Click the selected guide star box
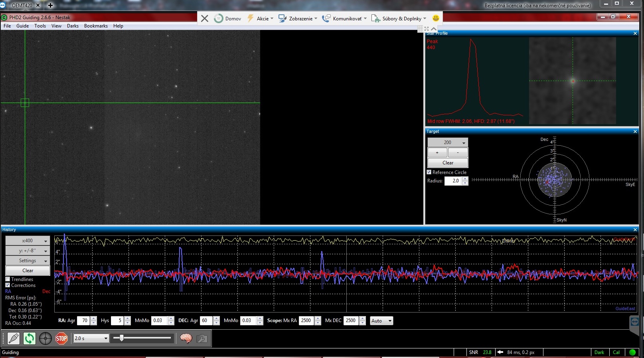644x358 pixels. click(25, 103)
